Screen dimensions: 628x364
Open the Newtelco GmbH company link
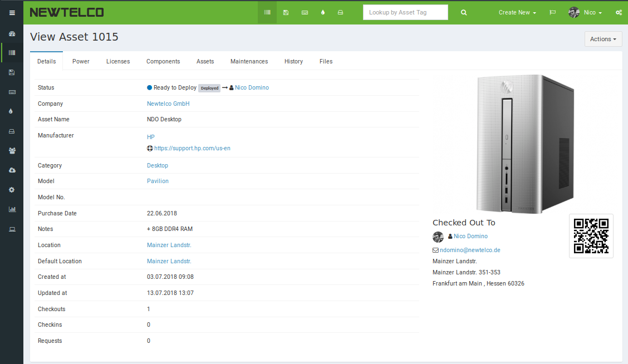[168, 104]
